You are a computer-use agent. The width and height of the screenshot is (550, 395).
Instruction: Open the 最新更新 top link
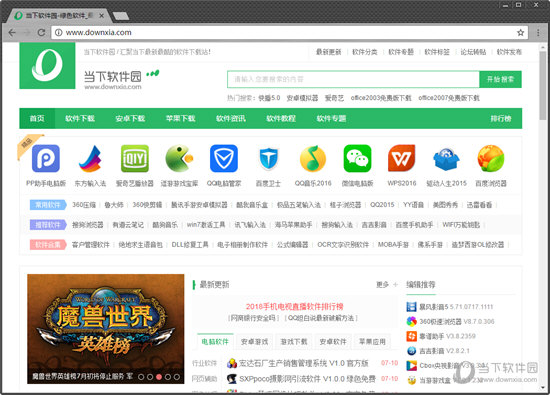point(329,52)
